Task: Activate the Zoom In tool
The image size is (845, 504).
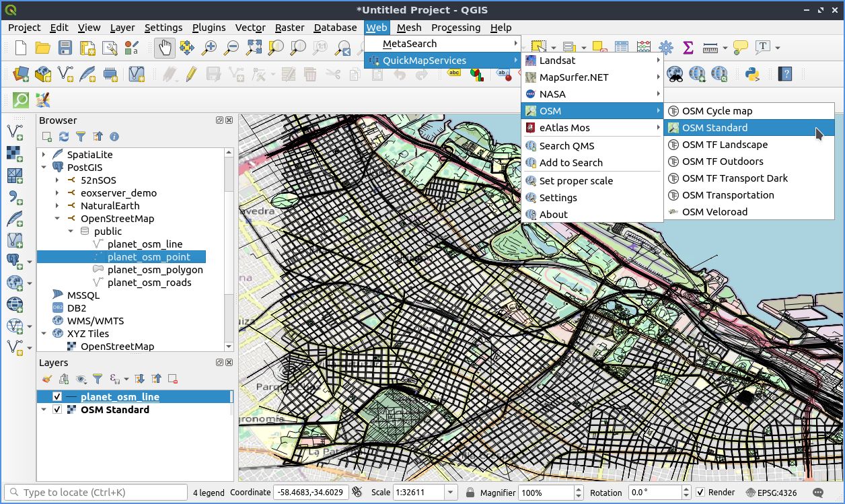Action: point(208,48)
